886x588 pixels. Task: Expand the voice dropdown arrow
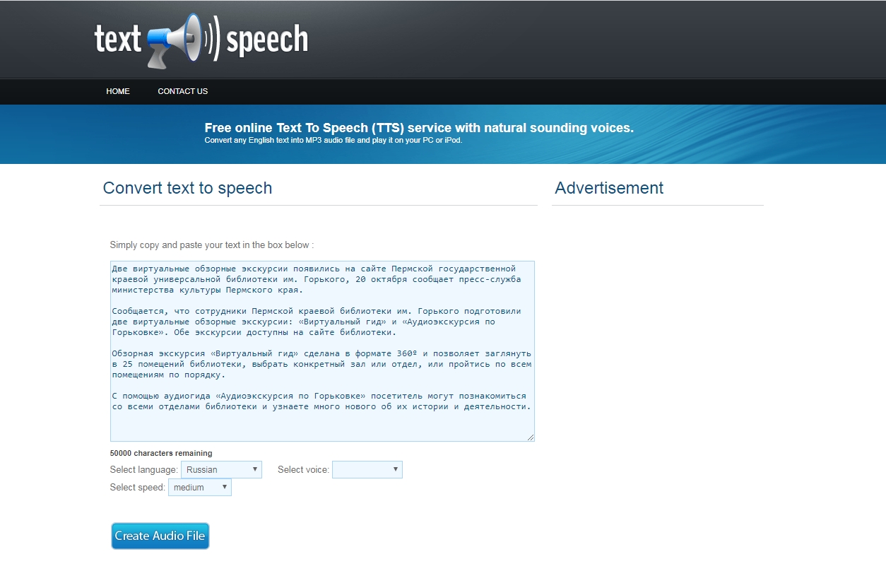pyautogui.click(x=396, y=469)
